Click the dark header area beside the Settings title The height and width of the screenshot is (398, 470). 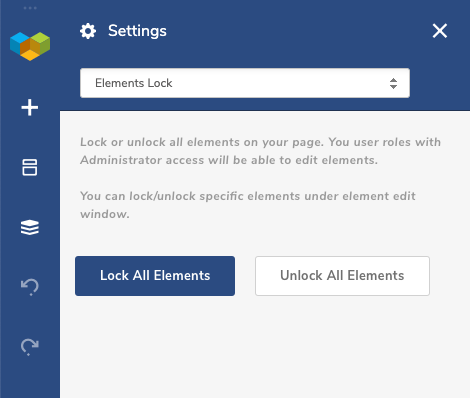[x=297, y=31]
